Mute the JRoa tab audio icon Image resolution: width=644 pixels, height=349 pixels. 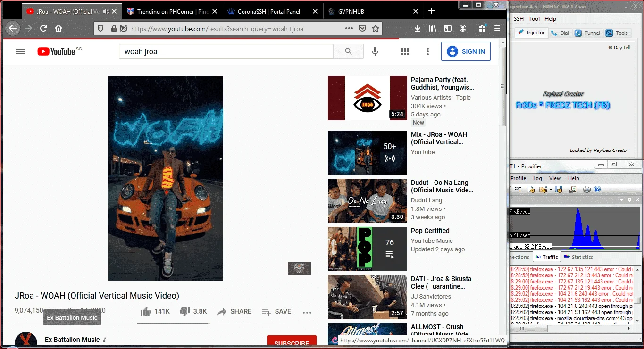tap(106, 11)
